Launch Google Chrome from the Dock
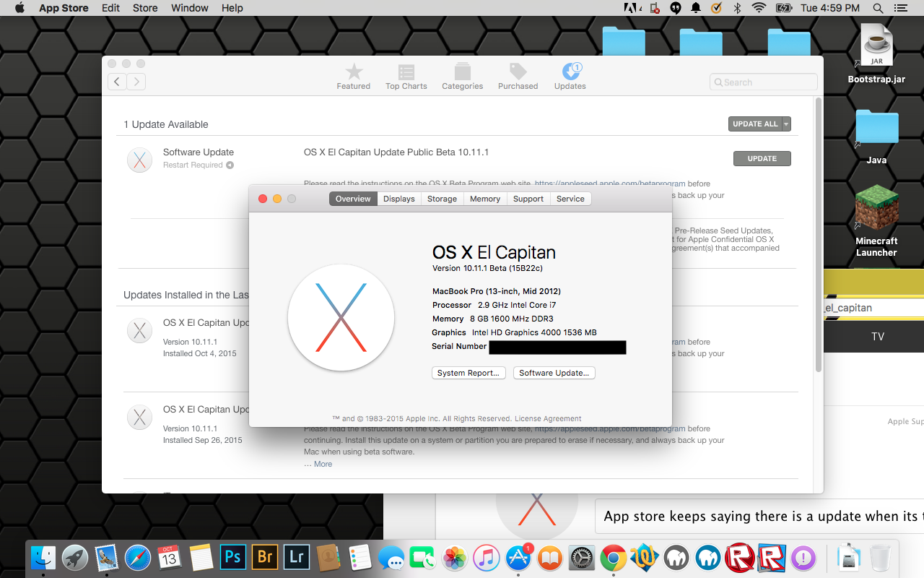This screenshot has height=578, width=924. [614, 557]
